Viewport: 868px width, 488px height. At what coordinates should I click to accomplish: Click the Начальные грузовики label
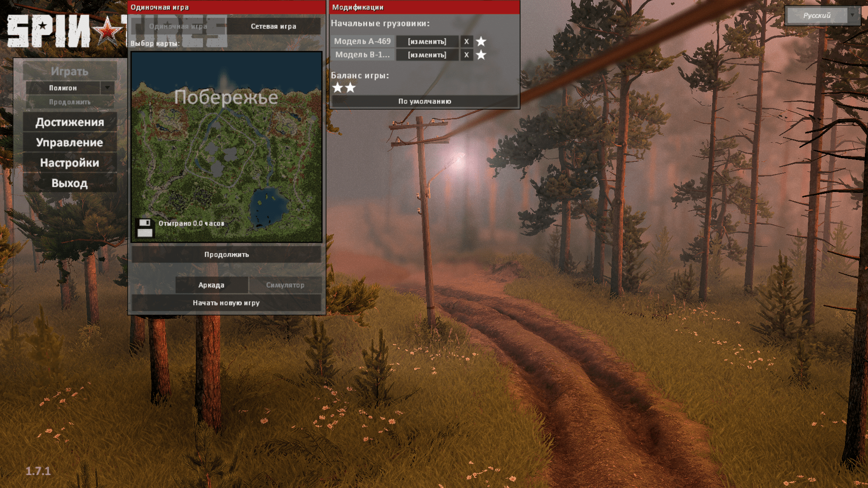click(x=380, y=23)
